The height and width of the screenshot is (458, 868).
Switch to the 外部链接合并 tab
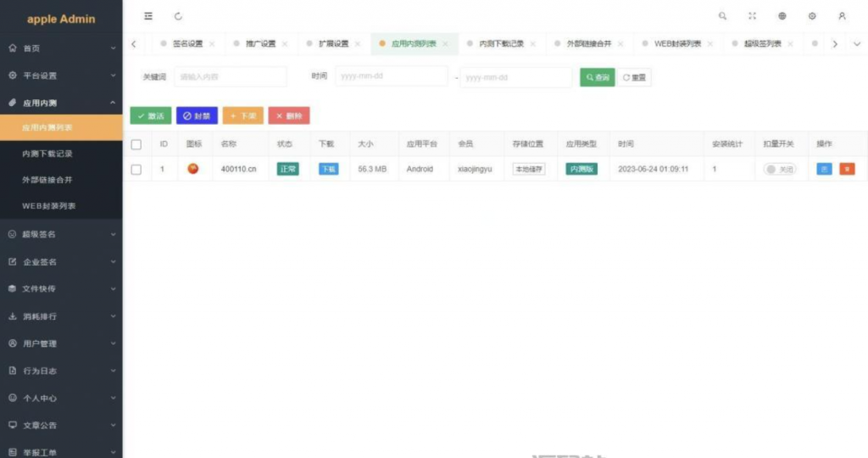pos(589,44)
